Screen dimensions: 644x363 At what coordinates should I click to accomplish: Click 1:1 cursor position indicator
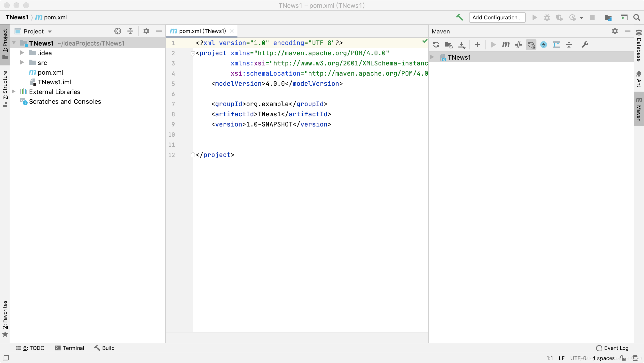click(550, 358)
